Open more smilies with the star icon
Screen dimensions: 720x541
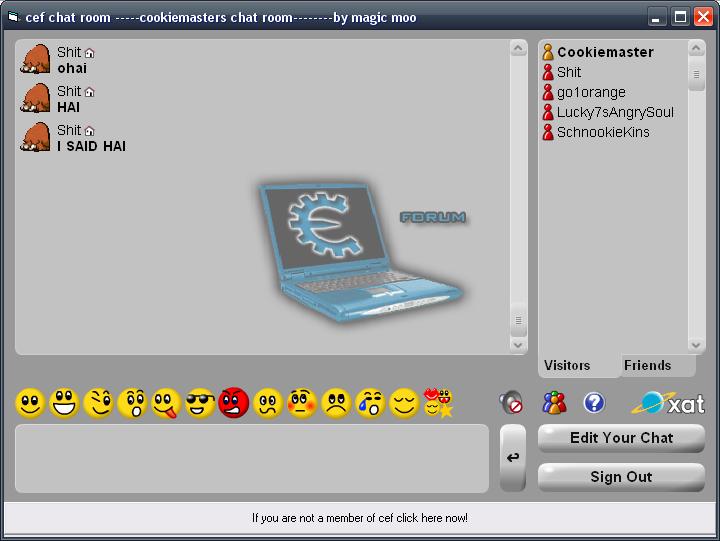click(438, 403)
